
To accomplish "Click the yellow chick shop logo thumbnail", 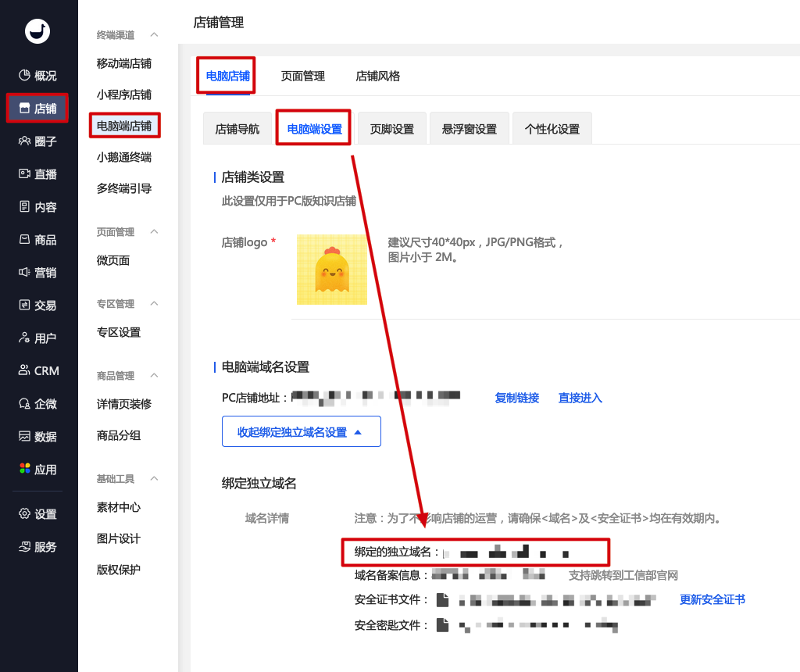I will [x=331, y=270].
